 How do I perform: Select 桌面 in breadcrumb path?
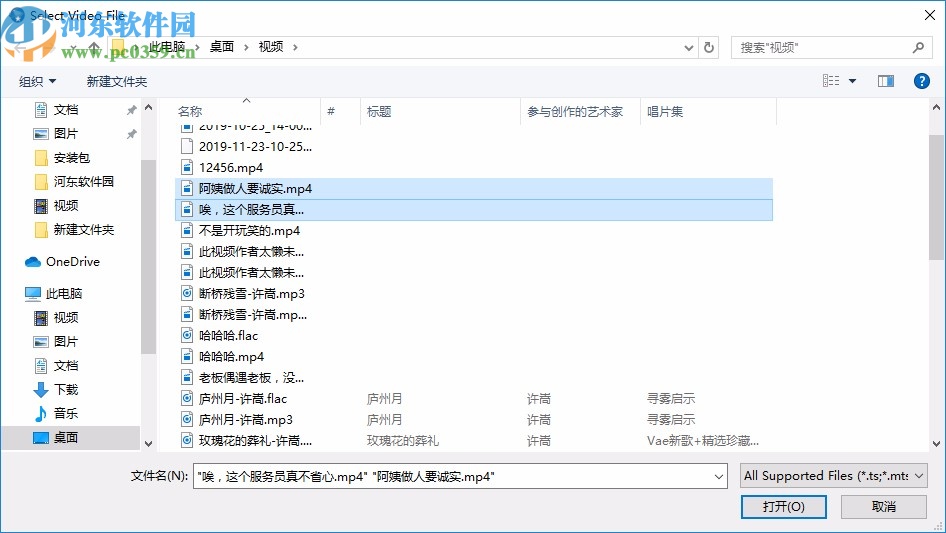pos(221,47)
